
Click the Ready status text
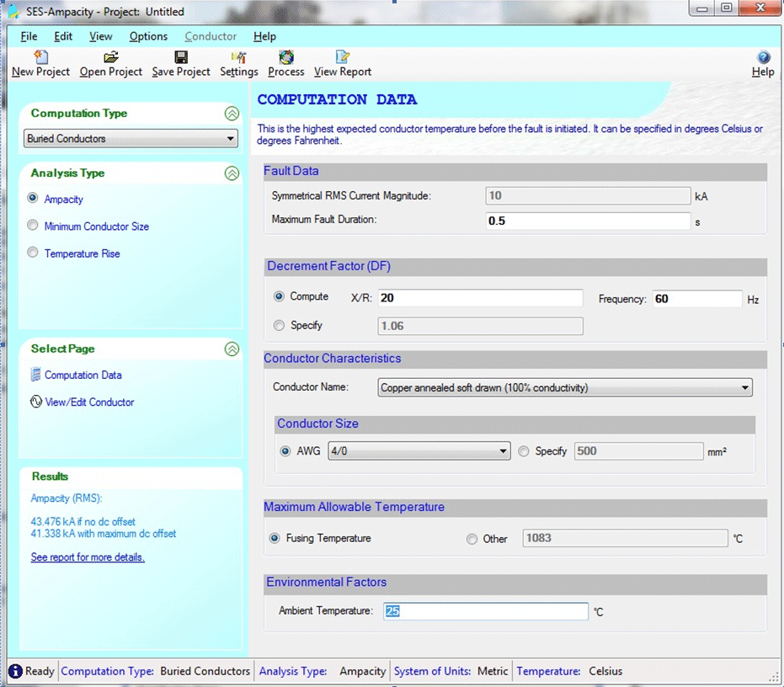click(x=40, y=671)
